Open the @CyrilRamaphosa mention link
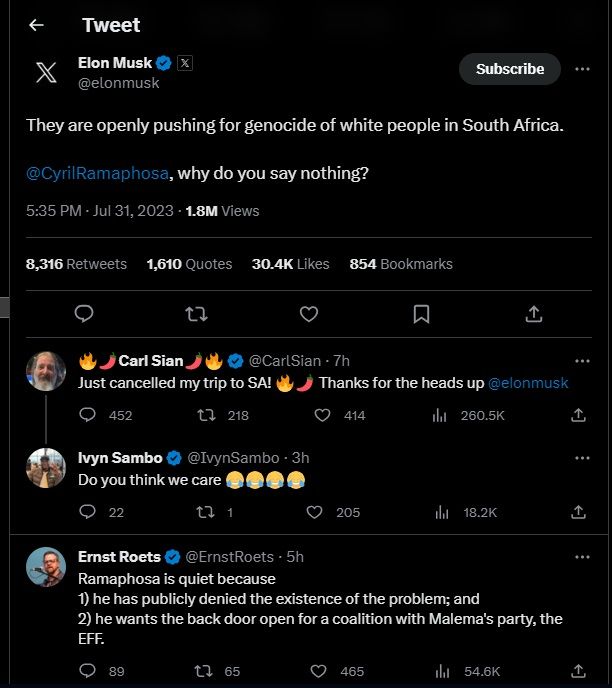The image size is (612, 692). tap(97, 173)
